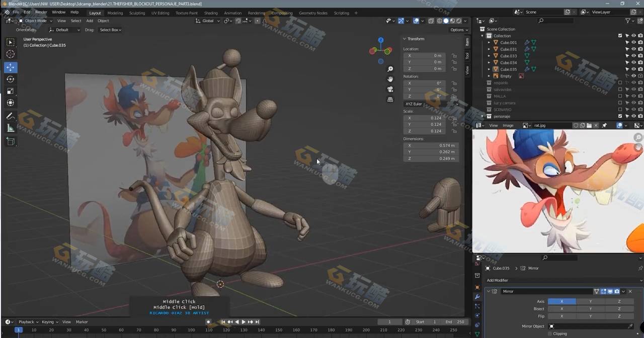Pick the Scale tool
Viewport: 644px width, 338px height.
(10, 91)
